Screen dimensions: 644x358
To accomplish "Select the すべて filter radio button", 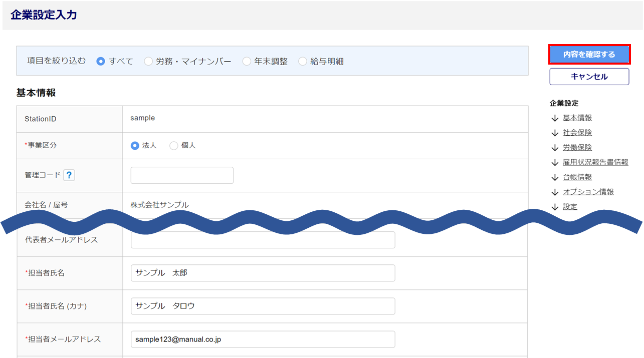I will pyautogui.click(x=101, y=62).
